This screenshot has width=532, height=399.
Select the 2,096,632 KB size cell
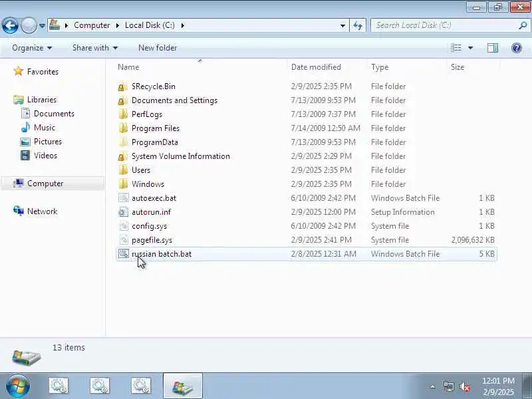[x=473, y=240]
